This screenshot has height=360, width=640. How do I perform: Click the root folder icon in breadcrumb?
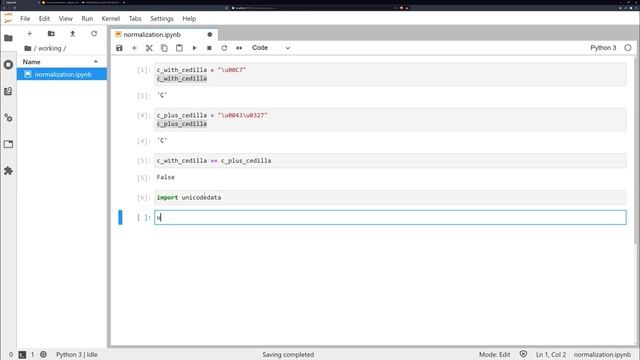pos(28,48)
